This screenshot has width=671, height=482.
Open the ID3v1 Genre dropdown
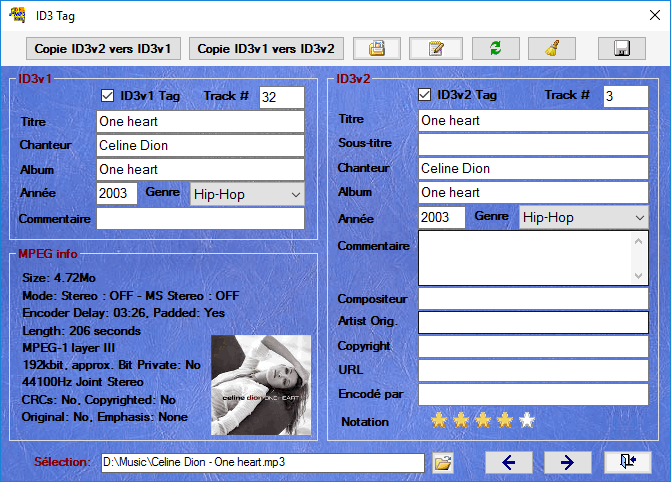click(x=247, y=194)
